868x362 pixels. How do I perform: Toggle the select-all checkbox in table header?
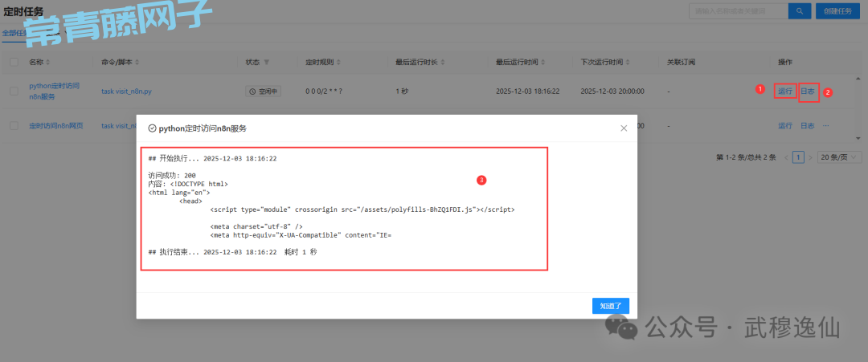(x=14, y=62)
